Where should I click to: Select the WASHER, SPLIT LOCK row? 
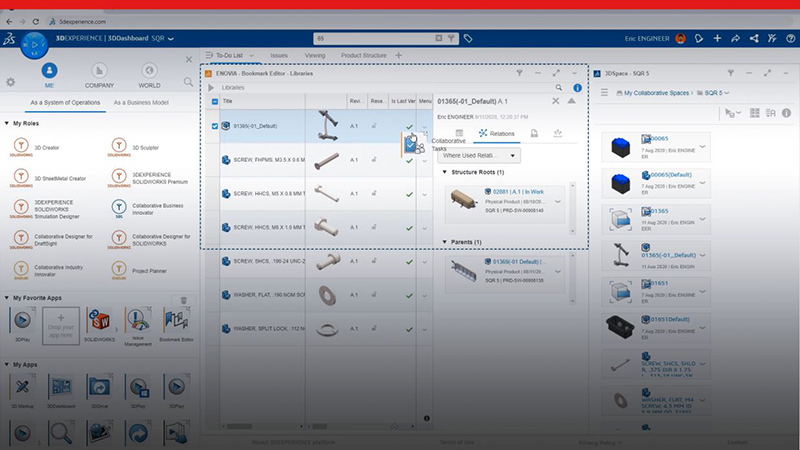(x=318, y=329)
